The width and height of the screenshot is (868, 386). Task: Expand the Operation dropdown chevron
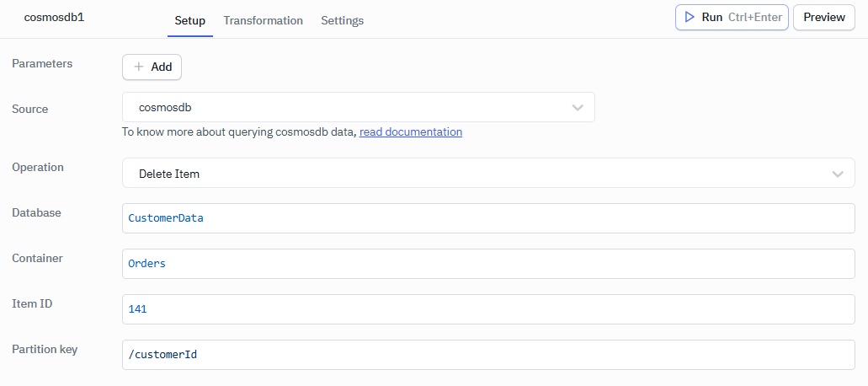click(838, 174)
